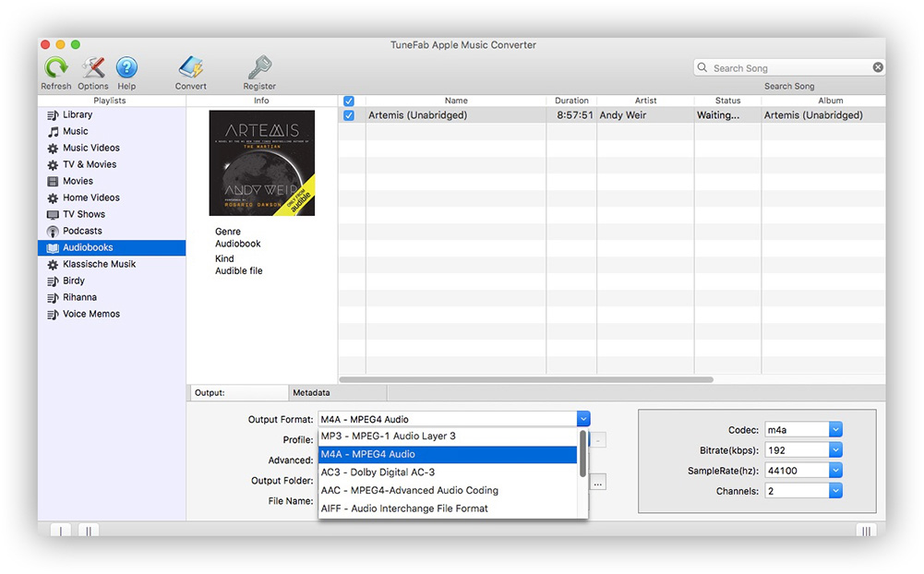The height and width of the screenshot is (574, 924).
Task: Check the checkbox on the second track row
Action: coord(348,130)
